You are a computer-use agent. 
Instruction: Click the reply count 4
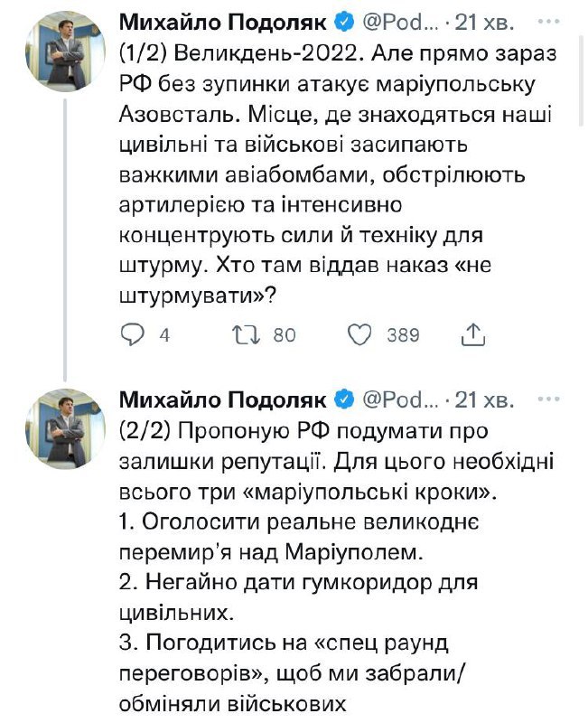point(164,335)
